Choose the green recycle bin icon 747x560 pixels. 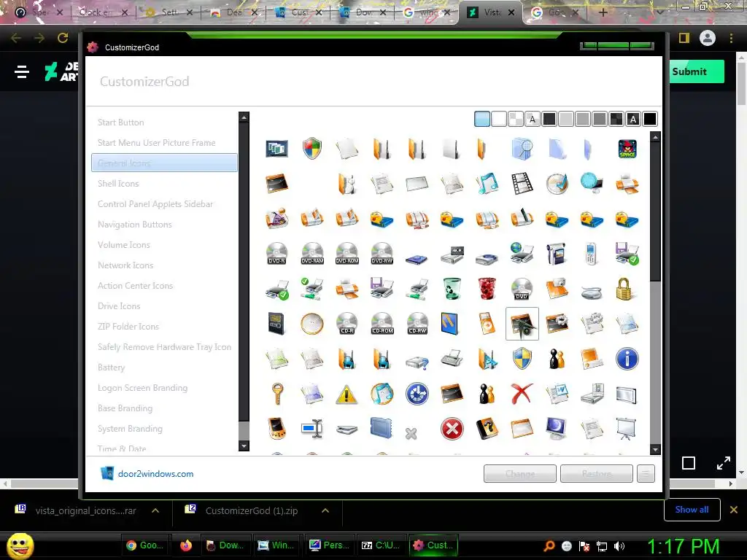(452, 289)
